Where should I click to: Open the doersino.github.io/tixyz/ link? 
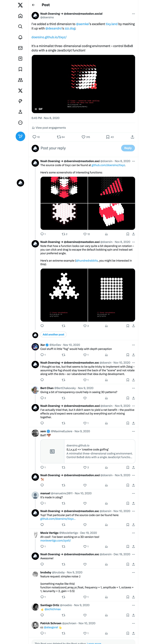click(x=49, y=37)
